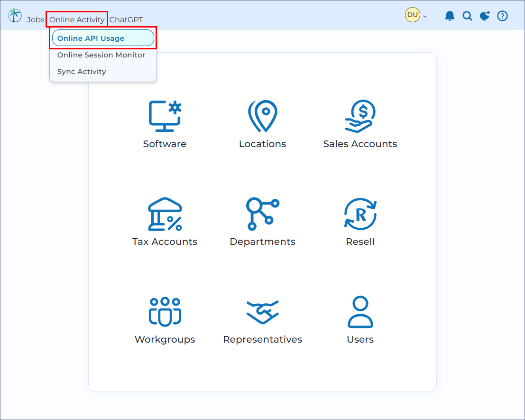
Task: Click the Workgroups label
Action: [x=165, y=340]
